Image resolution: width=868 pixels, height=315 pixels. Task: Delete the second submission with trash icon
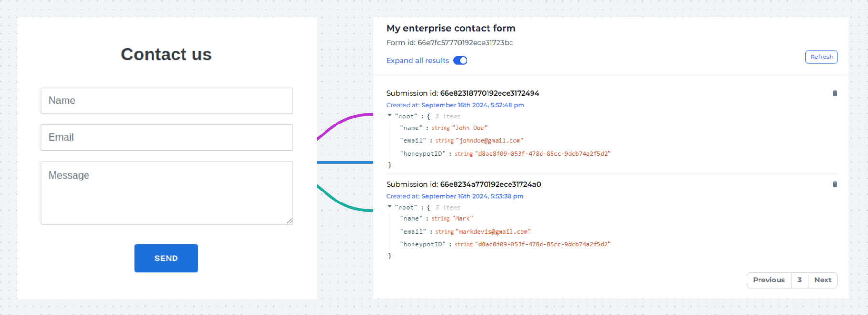click(835, 184)
